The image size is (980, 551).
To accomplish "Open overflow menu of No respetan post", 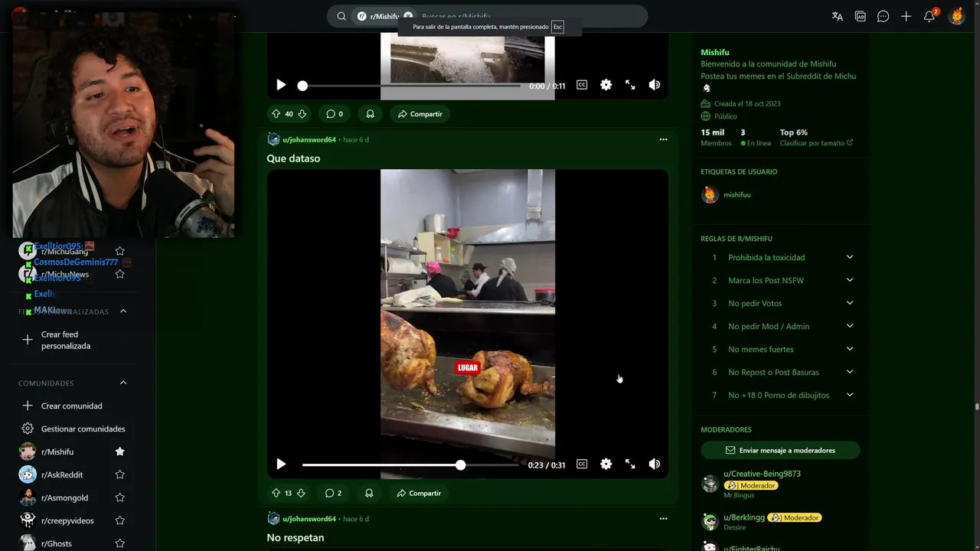I will click(x=663, y=518).
